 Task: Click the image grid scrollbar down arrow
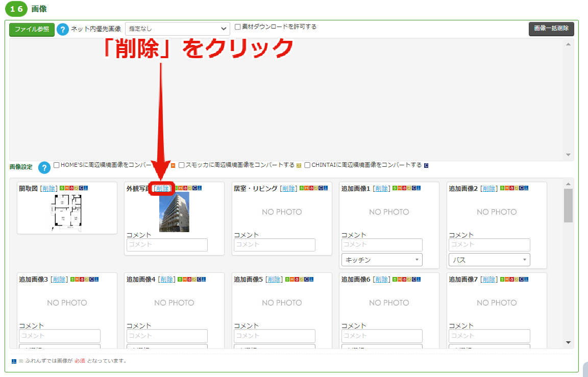pos(568,342)
